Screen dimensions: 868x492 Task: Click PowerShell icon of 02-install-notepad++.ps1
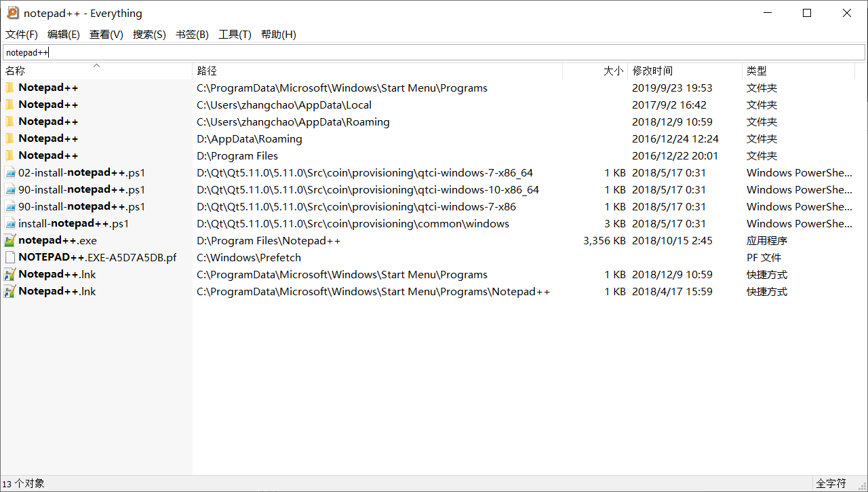pyautogui.click(x=9, y=172)
